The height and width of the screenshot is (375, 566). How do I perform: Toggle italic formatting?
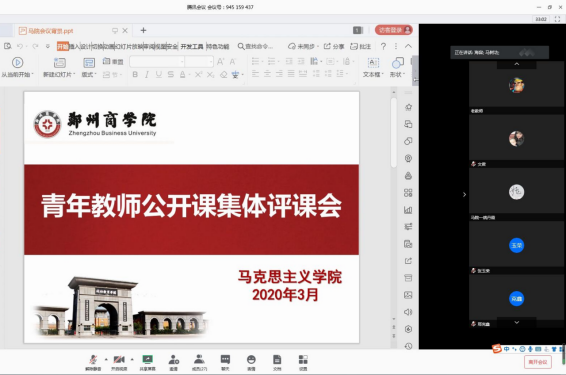147,74
